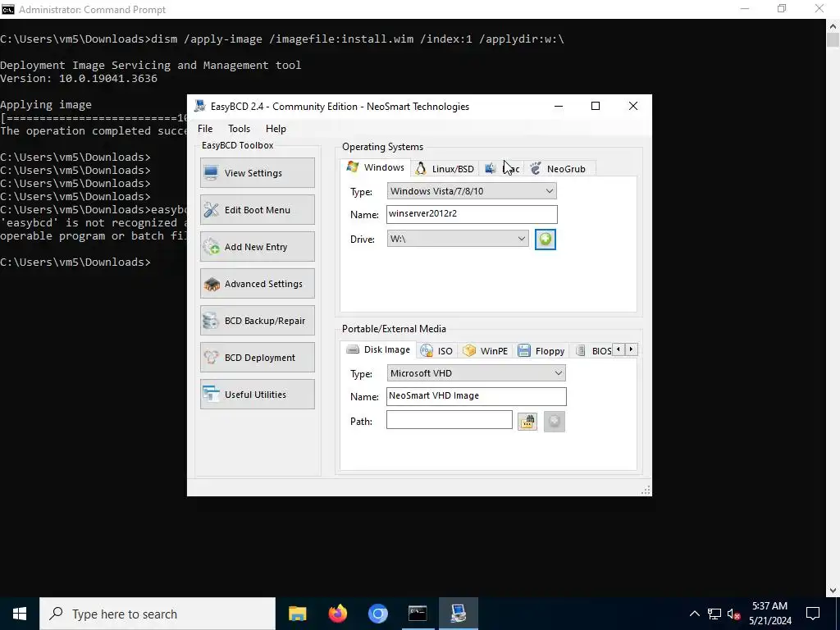The height and width of the screenshot is (630, 840).
Task: Open the Windows Start menu
Action: coord(20,614)
